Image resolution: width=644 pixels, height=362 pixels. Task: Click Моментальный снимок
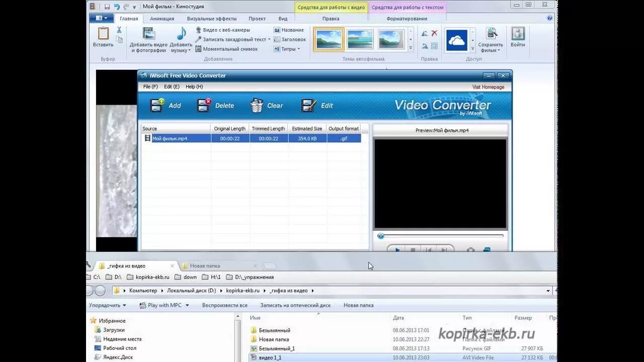coord(226,49)
